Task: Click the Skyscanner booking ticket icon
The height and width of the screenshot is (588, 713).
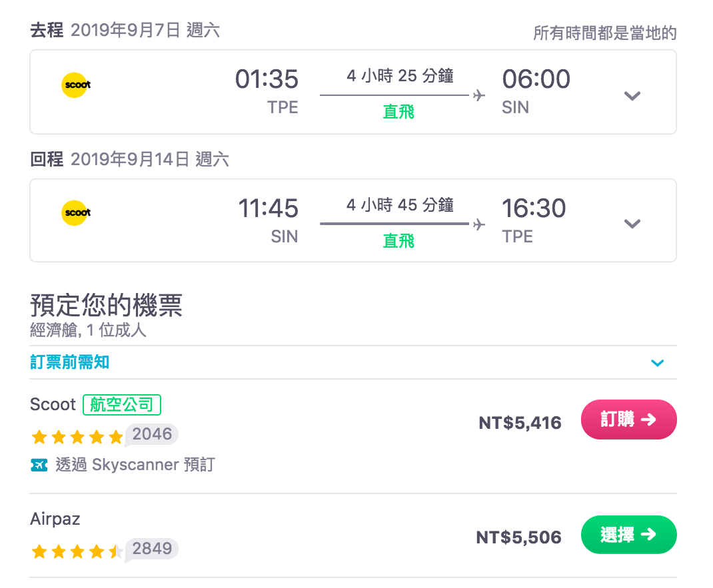Action: coord(39,465)
